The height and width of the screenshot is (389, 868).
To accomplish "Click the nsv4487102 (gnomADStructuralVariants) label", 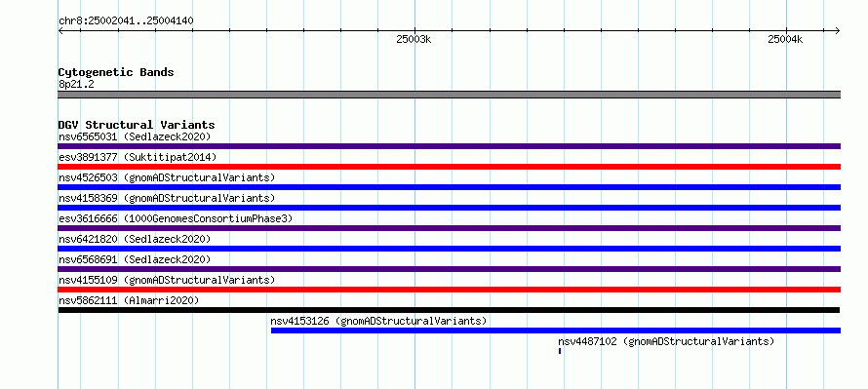I will 666,341.
